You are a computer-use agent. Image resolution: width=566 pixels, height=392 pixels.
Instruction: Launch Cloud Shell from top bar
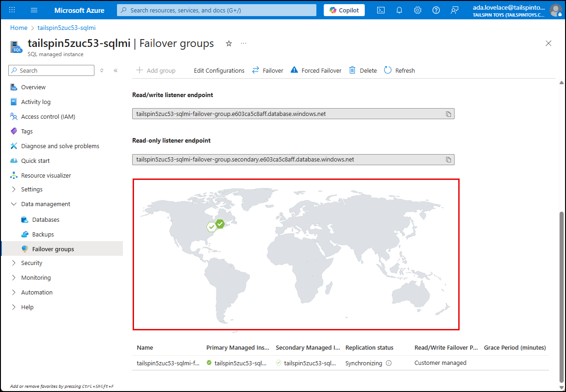coord(380,10)
